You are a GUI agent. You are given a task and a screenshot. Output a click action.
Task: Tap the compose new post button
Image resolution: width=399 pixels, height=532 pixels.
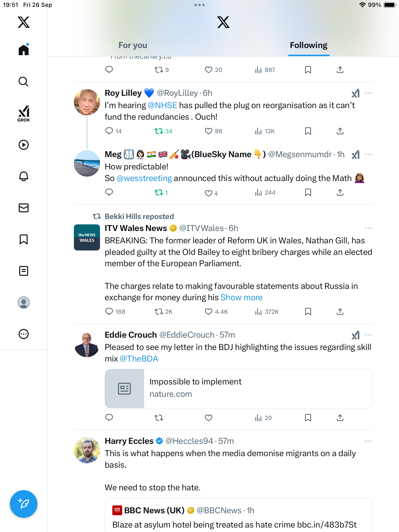point(24,504)
